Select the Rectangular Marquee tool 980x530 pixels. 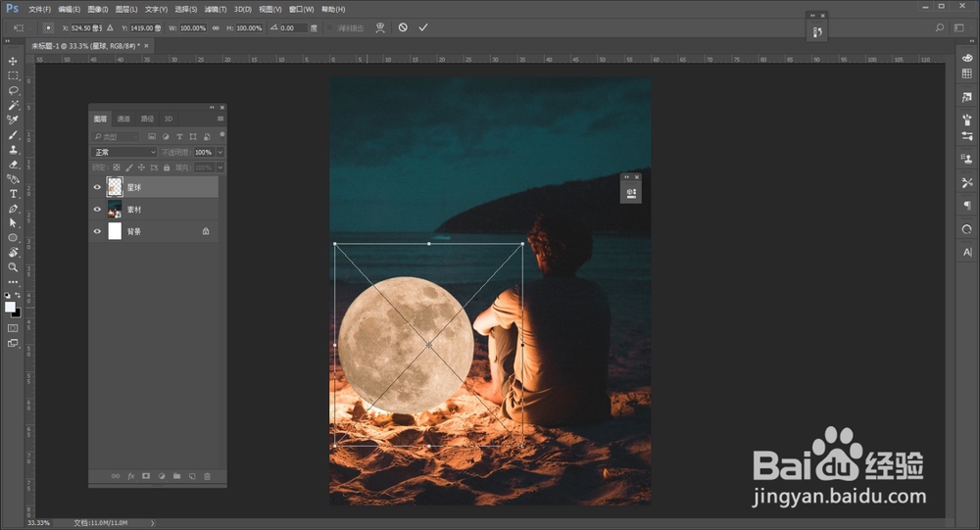13,75
